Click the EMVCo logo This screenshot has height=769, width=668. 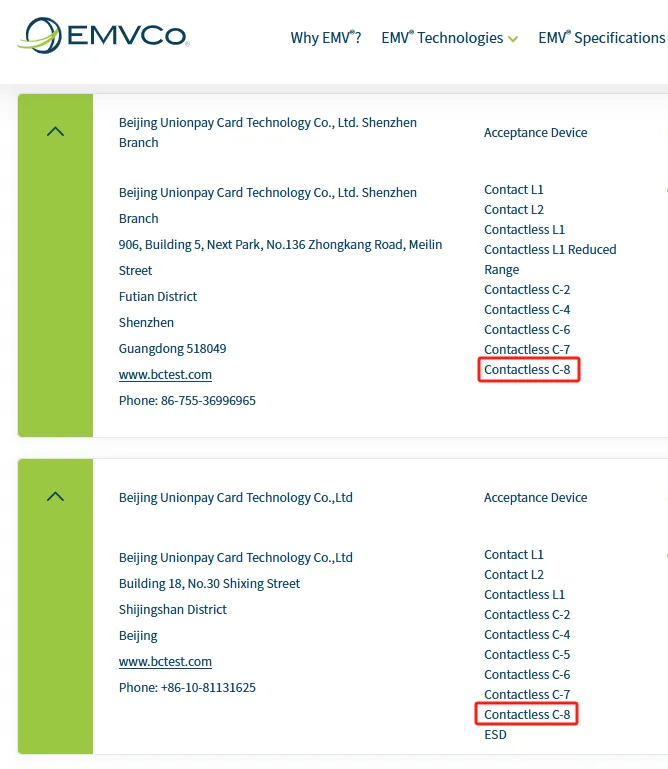(102, 37)
